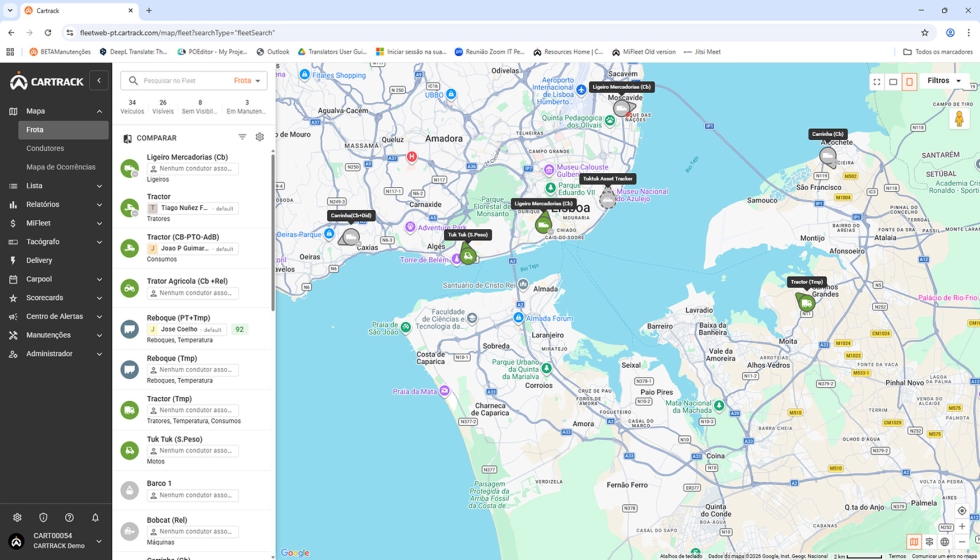Click the Cartrack logo in sidebar header
Viewport: 980px width, 560px height.
pos(47,81)
